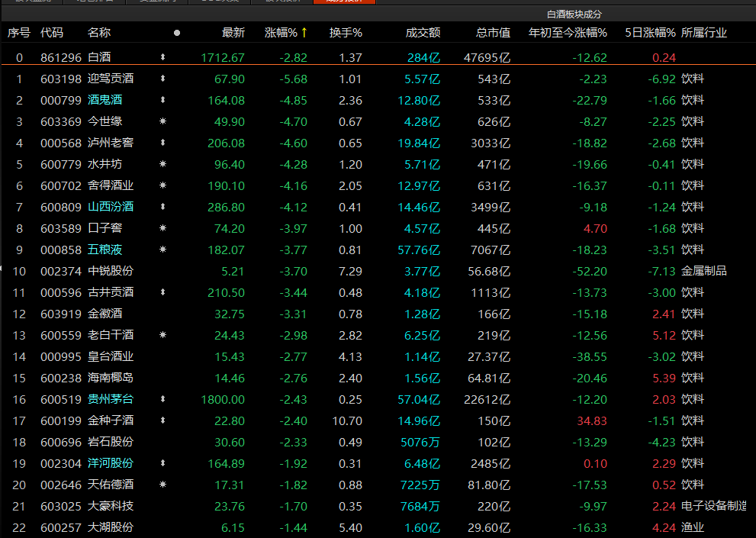
Task: Click the marker icon next to 贵州茅台
Action: coord(163,399)
